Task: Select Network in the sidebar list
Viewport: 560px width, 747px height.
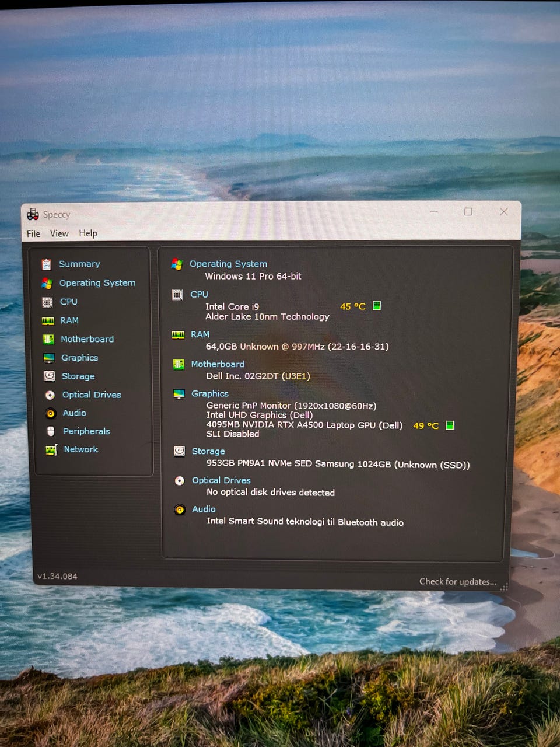Action: click(81, 449)
